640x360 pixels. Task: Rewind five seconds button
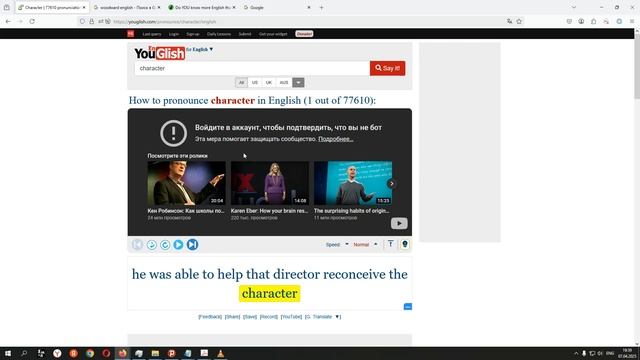pos(151,245)
